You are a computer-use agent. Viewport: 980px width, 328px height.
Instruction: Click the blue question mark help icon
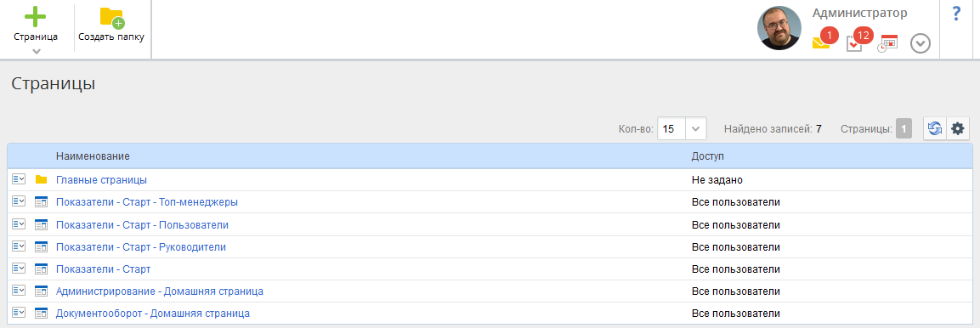956,14
